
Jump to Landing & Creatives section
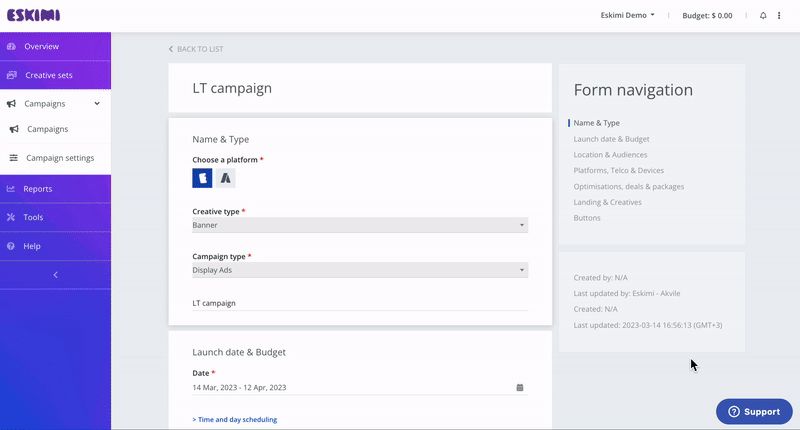[x=607, y=202]
